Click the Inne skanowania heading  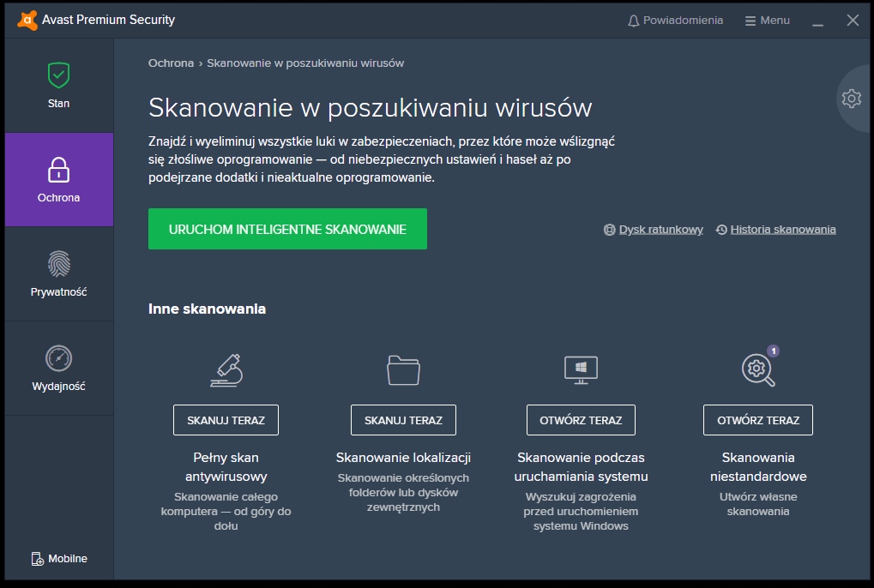pyautogui.click(x=207, y=309)
